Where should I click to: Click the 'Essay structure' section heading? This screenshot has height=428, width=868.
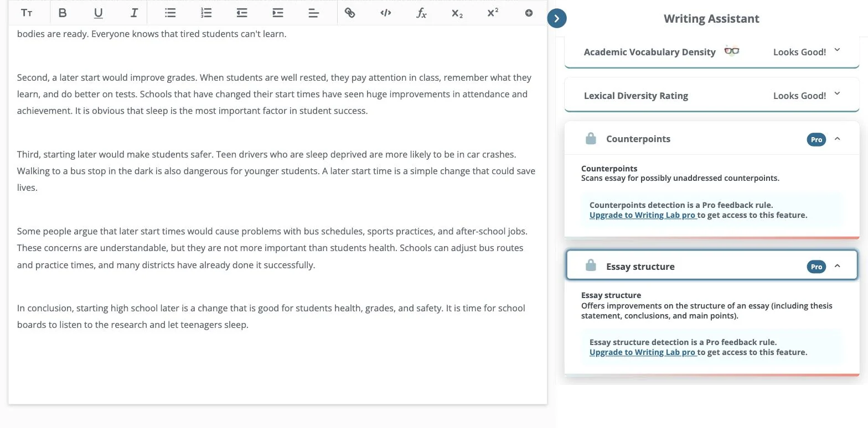640,267
